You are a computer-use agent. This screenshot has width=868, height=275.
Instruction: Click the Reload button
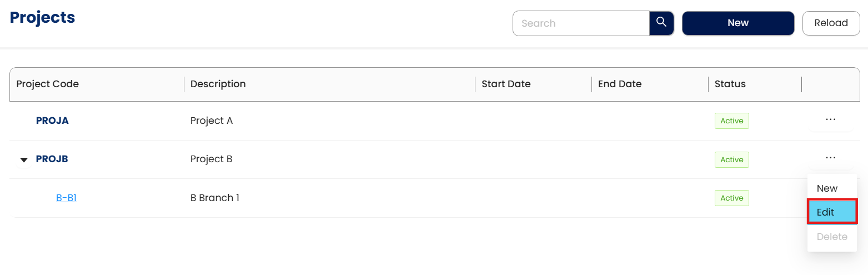coord(831,23)
